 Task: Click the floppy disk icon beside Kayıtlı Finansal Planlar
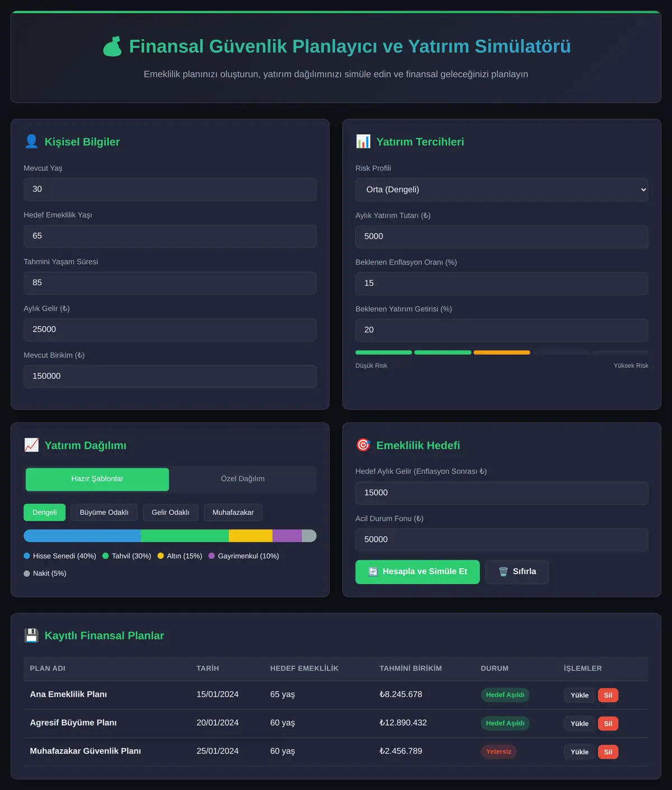click(31, 635)
